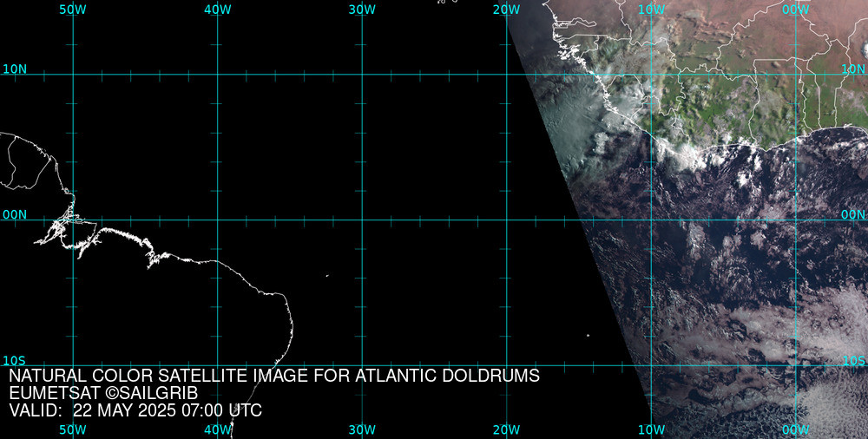This screenshot has height=439, width=868.
Task: Click the 20W longitude label at top edge
Action: [507, 10]
